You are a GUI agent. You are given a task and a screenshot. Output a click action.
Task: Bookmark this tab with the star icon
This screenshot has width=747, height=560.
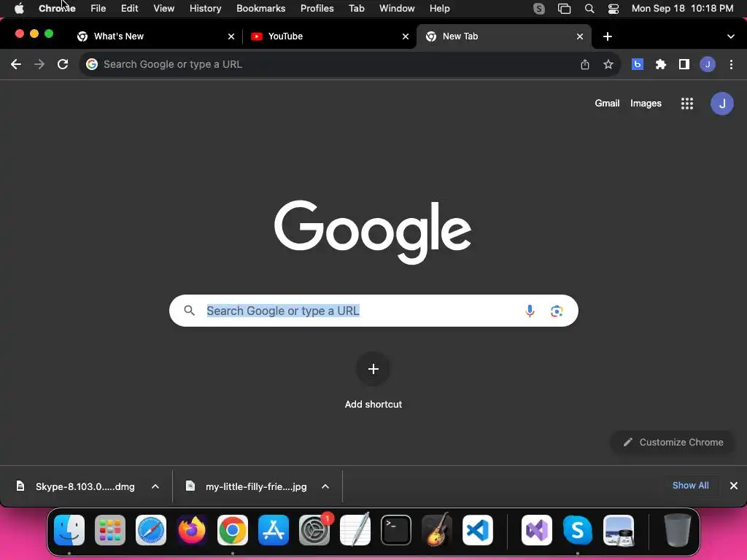[x=608, y=64]
